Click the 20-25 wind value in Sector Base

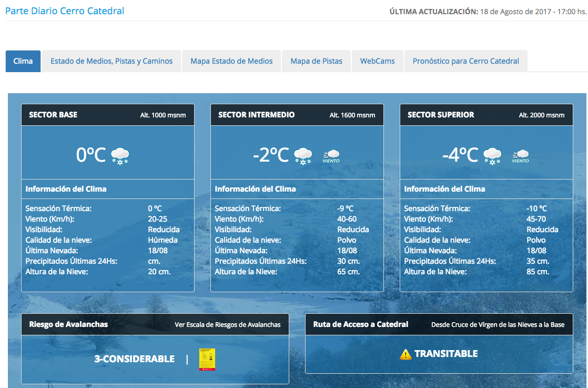click(157, 219)
